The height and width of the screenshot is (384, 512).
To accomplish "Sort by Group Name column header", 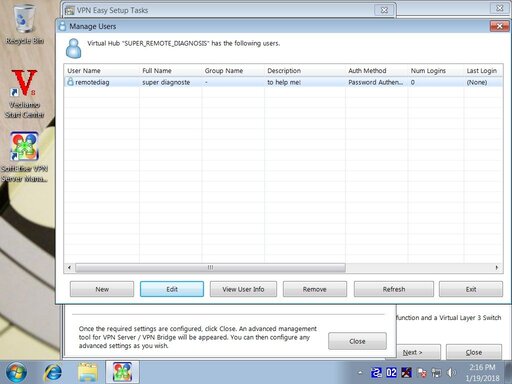I will 233,70.
